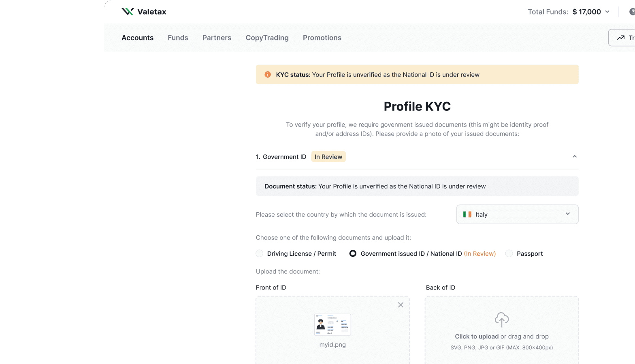Click the orange KYC status info icon

point(268,74)
